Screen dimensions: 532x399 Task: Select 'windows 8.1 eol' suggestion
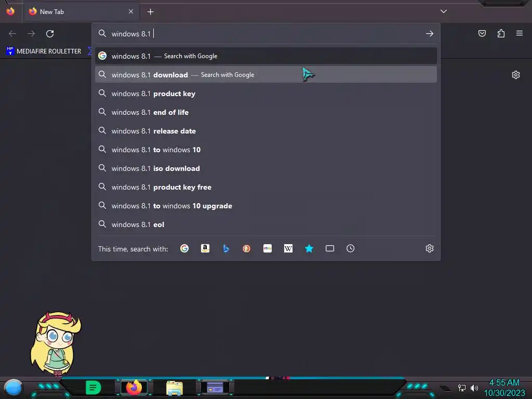(266, 224)
